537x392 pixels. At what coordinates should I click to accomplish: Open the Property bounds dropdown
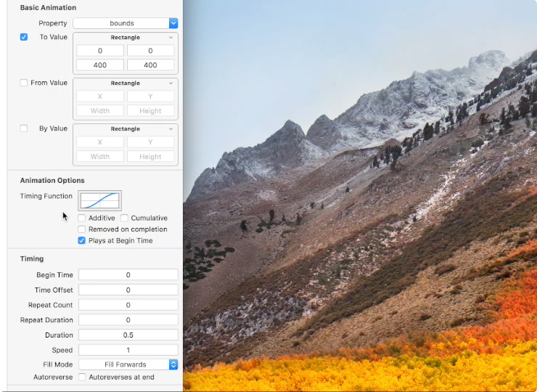point(126,23)
